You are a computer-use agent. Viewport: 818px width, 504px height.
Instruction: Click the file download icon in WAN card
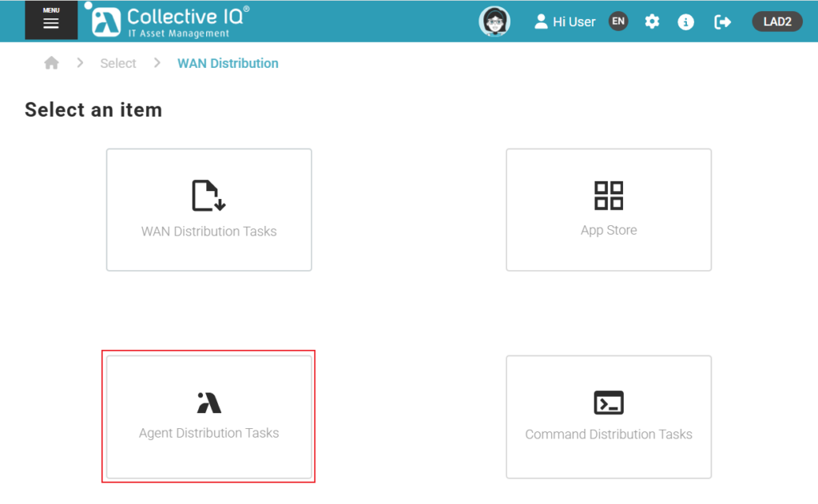208,195
